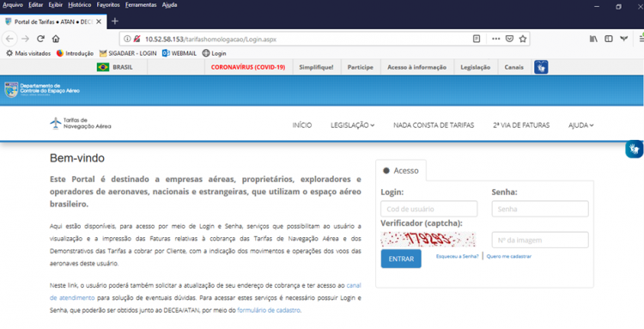Click the BRASIL text link
The image size is (644, 329).
tap(123, 67)
